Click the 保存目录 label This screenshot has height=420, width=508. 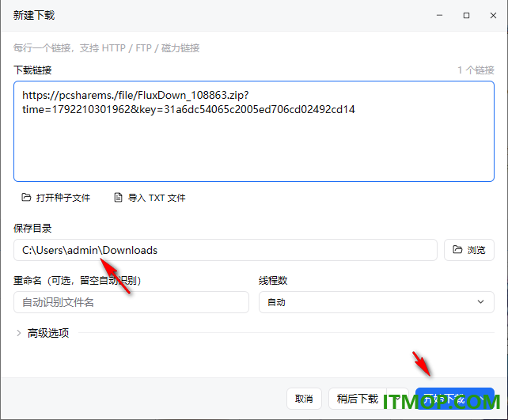32,229
